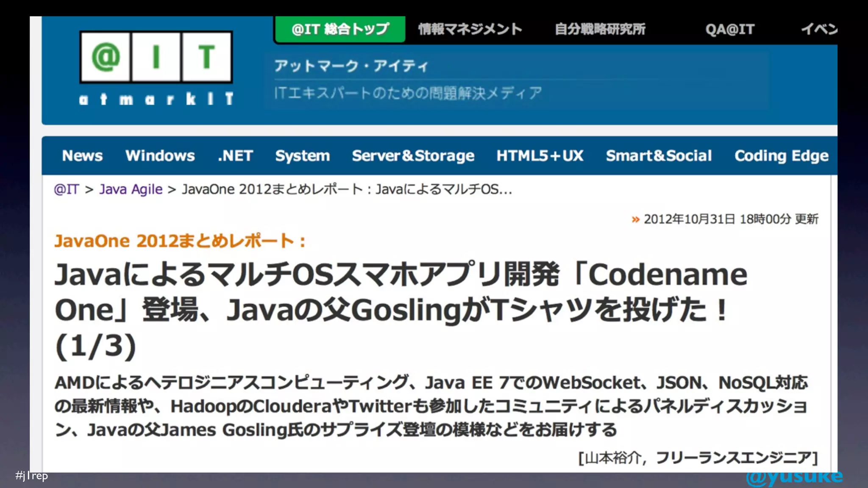Select the Smart&Social menu item

(659, 155)
